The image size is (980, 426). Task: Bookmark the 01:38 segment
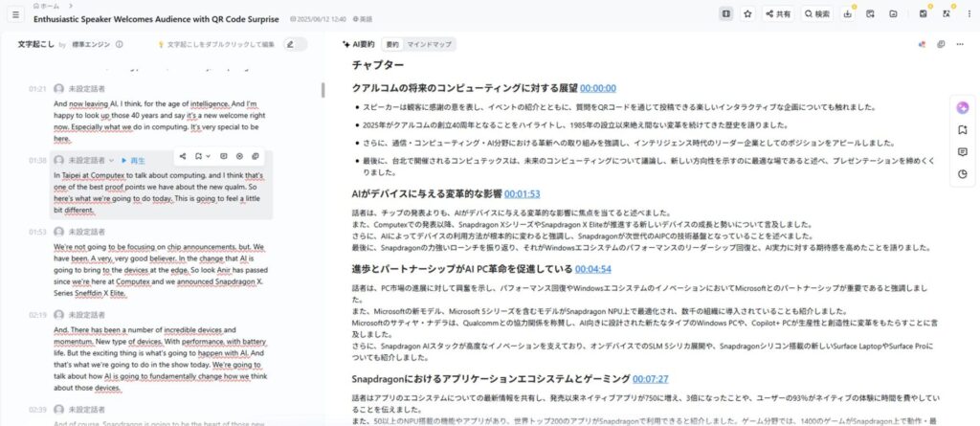pos(197,156)
